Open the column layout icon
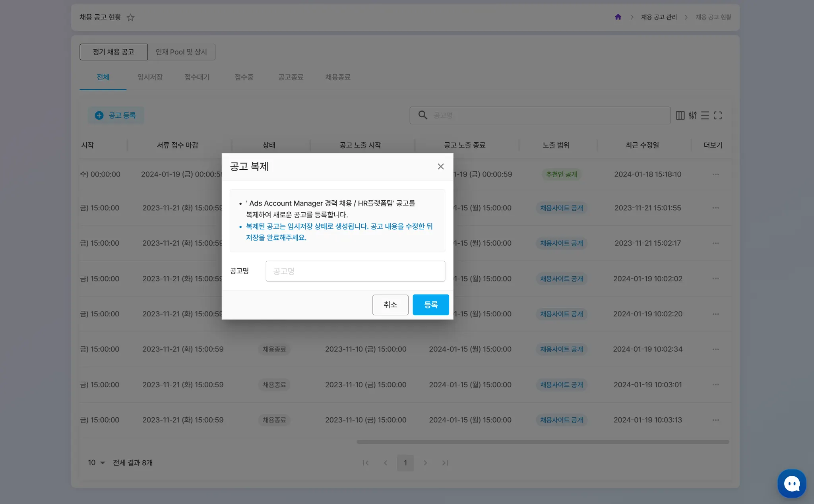The width and height of the screenshot is (814, 504). (680, 115)
